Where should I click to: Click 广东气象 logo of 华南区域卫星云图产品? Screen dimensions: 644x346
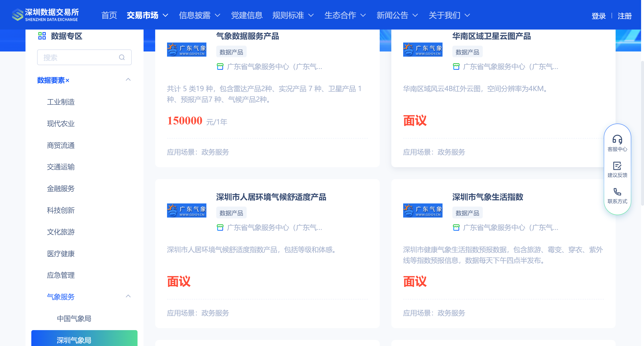(422, 49)
